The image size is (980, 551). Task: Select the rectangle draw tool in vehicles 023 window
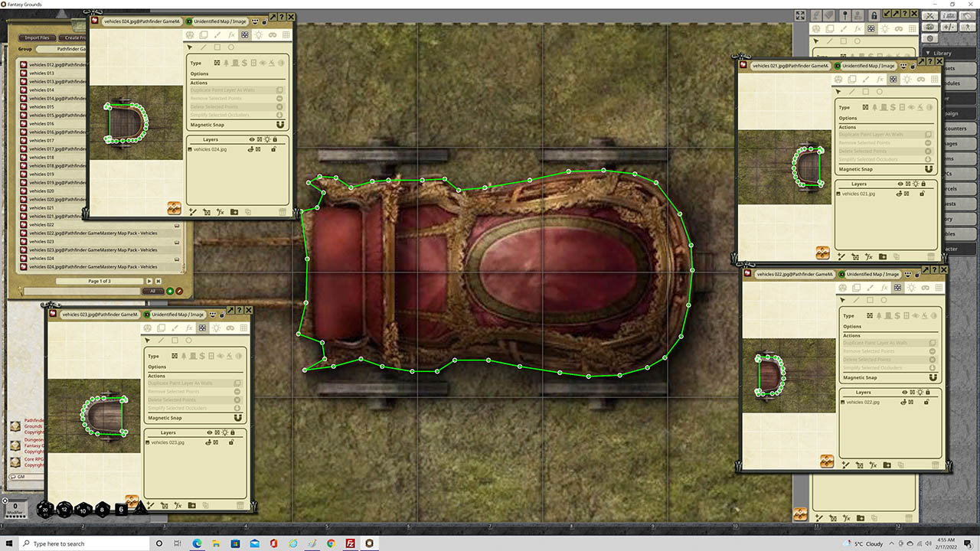tap(175, 341)
